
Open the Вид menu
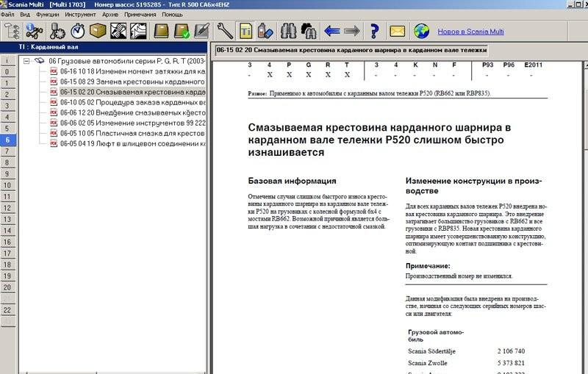(x=25, y=15)
